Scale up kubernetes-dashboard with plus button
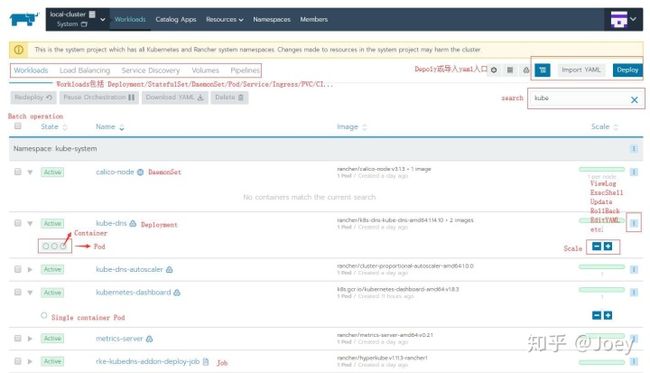This screenshot has width=650, height=373. (x=608, y=315)
